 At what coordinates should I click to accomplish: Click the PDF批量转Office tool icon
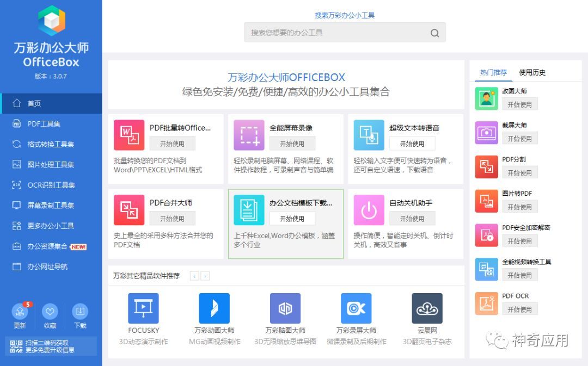pos(129,135)
